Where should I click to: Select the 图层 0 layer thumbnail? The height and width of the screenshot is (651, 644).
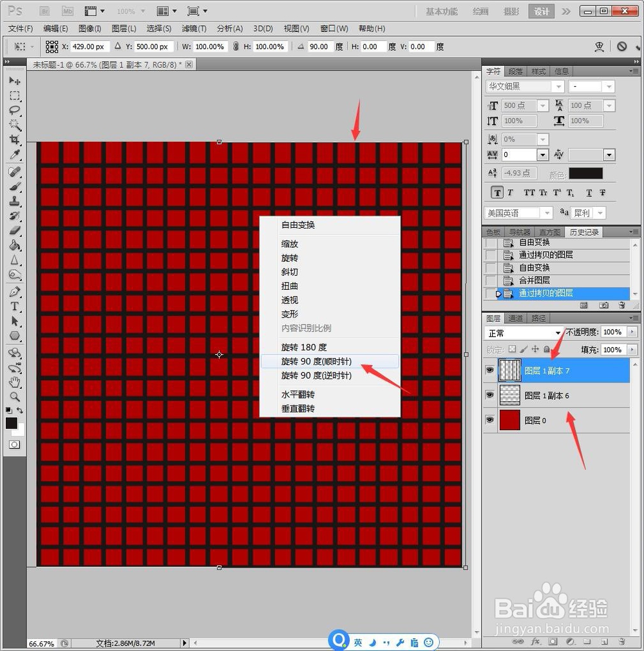509,420
